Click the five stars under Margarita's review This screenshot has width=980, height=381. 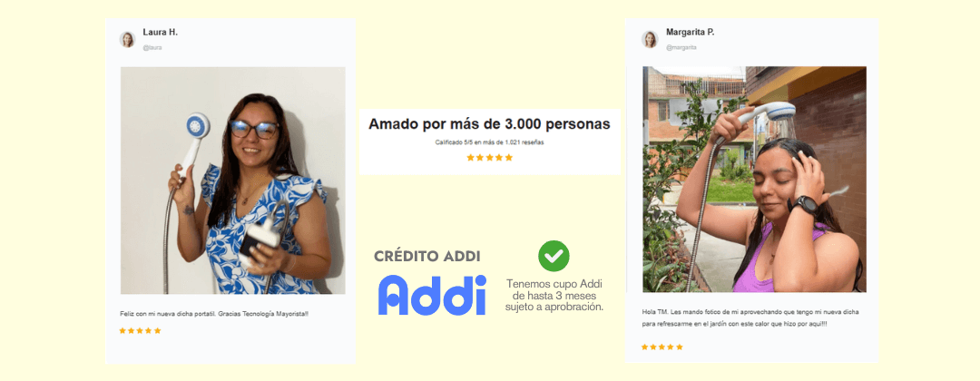pyautogui.click(x=661, y=347)
